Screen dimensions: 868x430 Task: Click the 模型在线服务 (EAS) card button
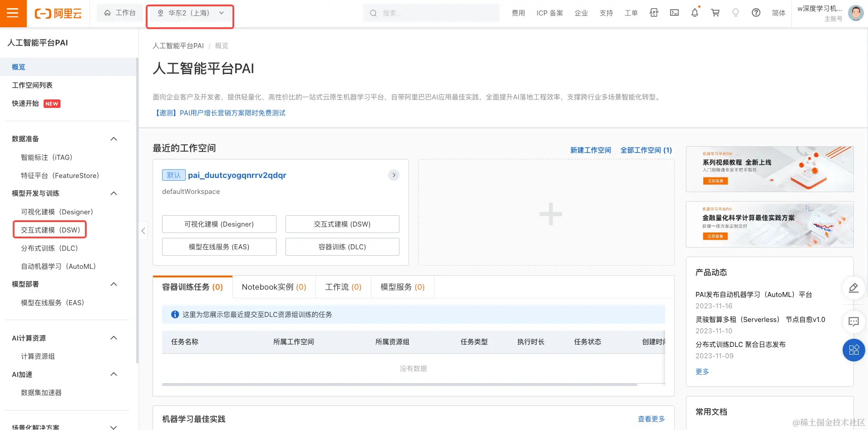click(219, 247)
